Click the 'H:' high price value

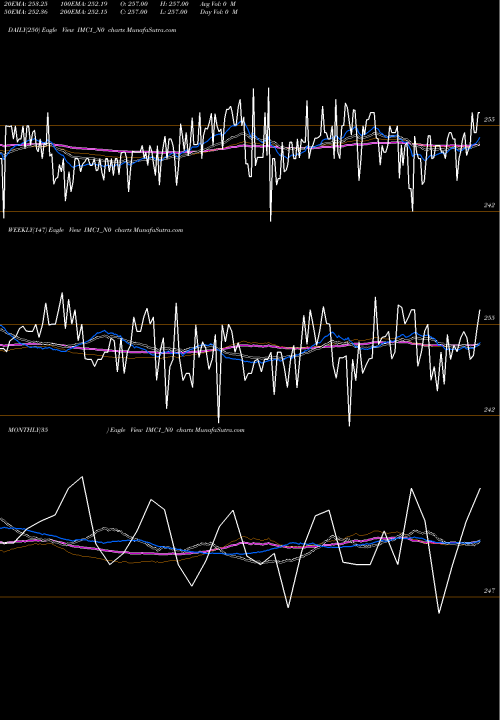point(174,4)
